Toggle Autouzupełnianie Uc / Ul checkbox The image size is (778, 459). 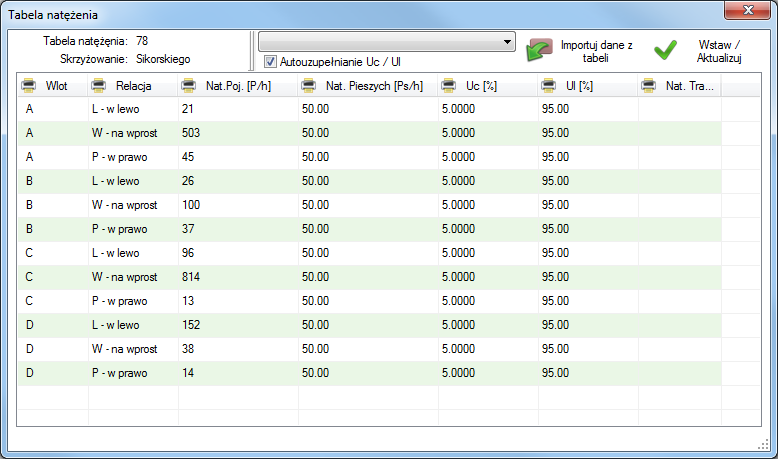[270, 62]
